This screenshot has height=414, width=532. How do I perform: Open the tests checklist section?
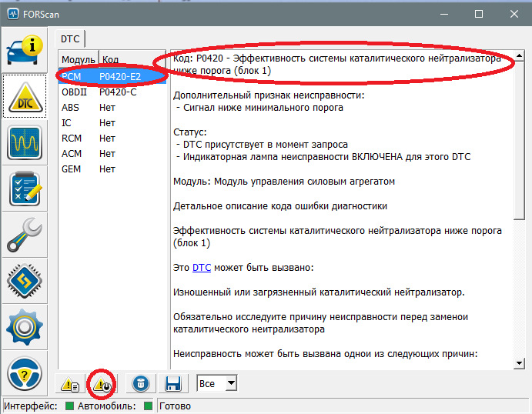tap(25, 189)
